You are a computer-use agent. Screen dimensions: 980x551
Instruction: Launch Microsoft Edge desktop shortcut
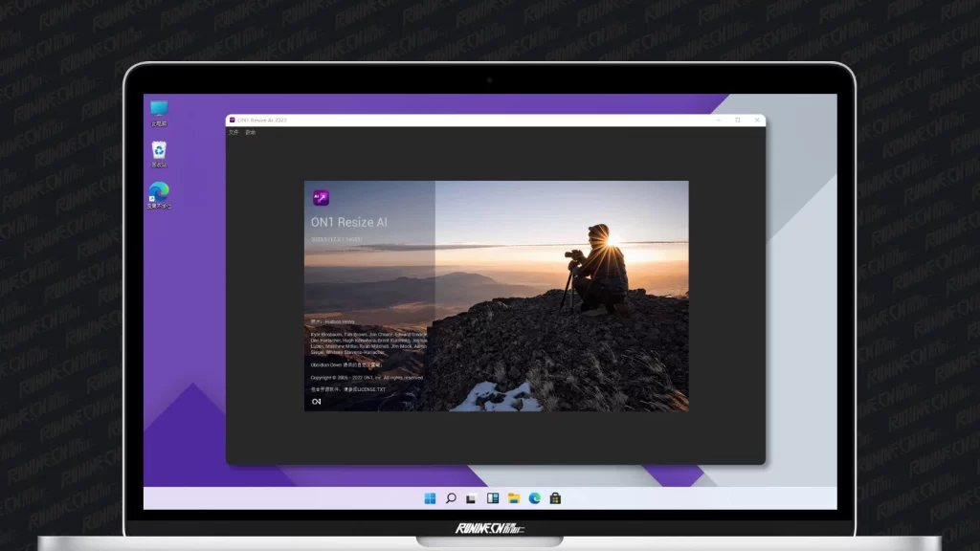click(159, 195)
